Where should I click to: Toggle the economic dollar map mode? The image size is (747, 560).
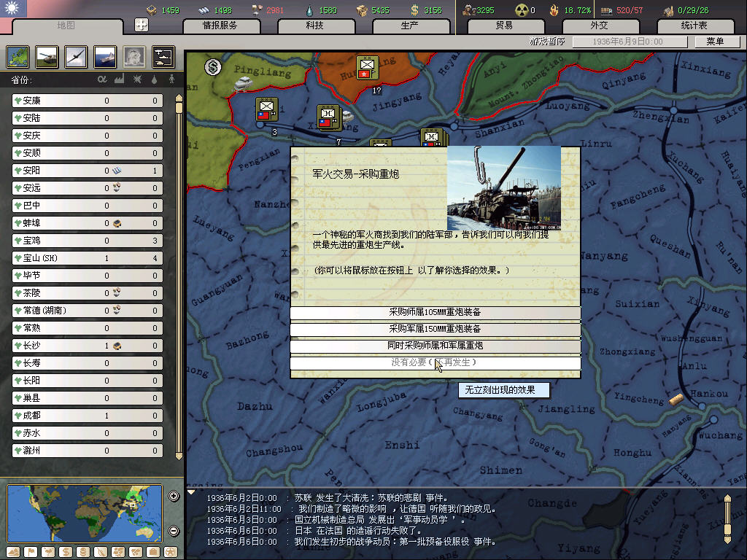click(65, 551)
